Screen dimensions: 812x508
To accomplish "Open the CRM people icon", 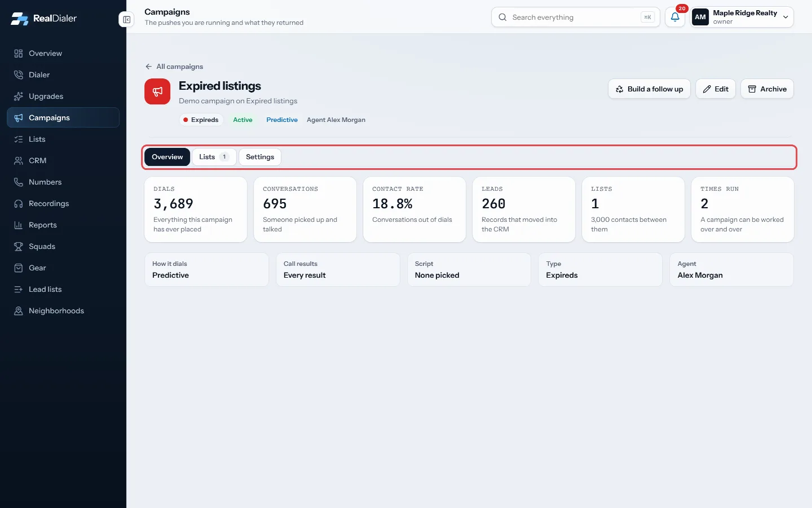I will tap(19, 161).
